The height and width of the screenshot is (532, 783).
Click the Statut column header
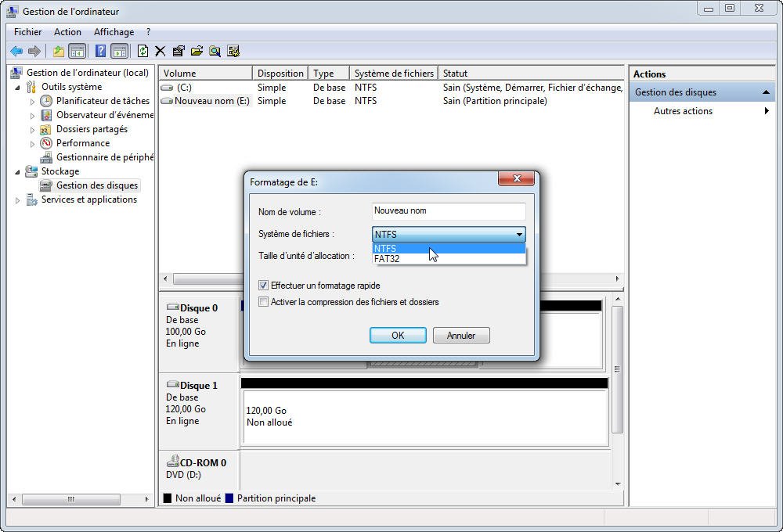pyautogui.click(x=531, y=74)
